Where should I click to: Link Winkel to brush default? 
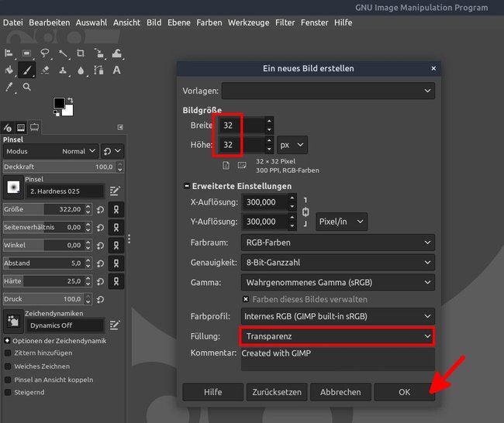pos(116,246)
